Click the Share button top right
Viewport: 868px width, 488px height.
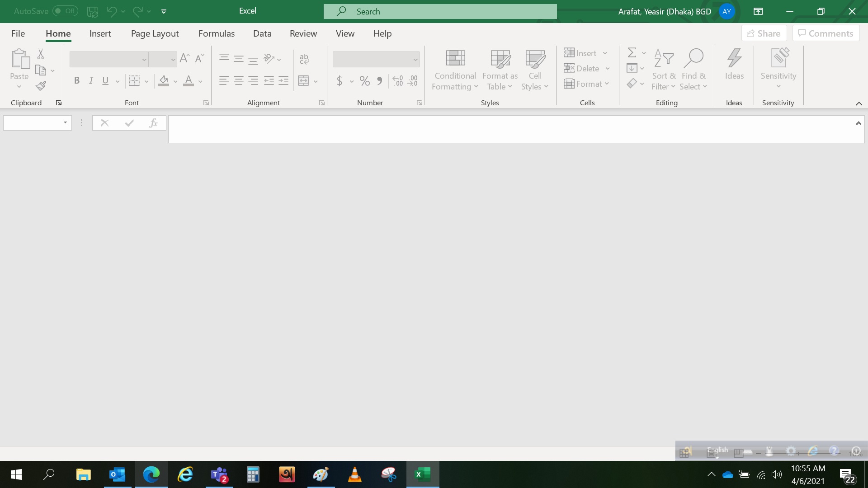tap(764, 33)
